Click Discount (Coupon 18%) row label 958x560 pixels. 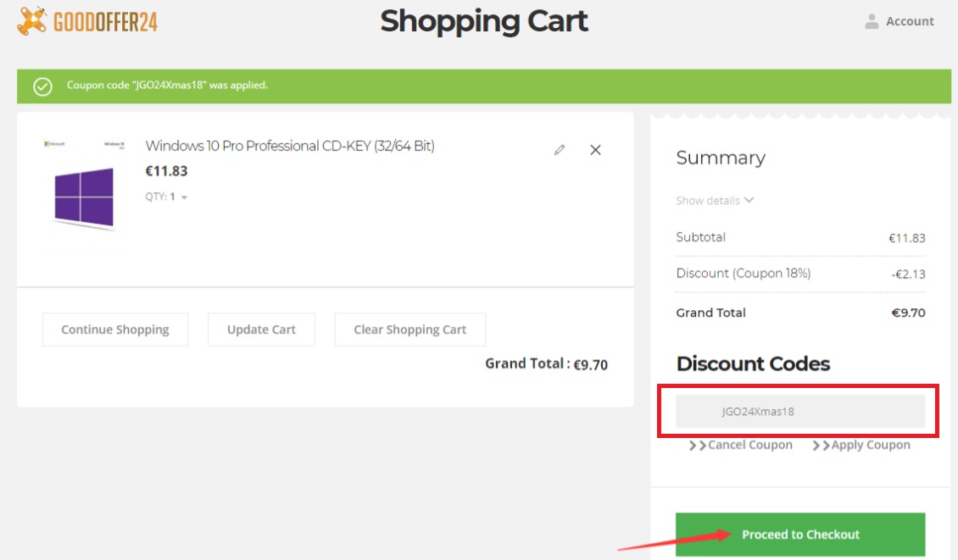point(744,273)
